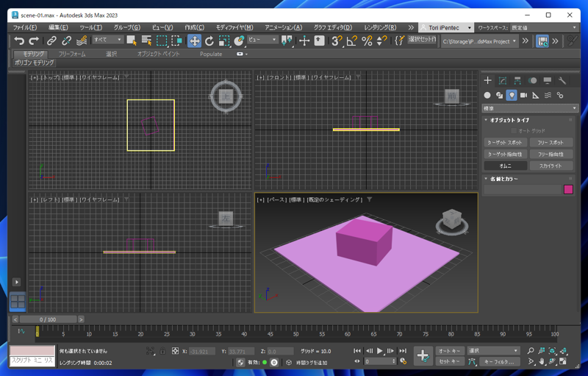Image resolution: width=588 pixels, height=376 pixels.
Task: Open the Hierarchy panel icon
Action: point(517,80)
